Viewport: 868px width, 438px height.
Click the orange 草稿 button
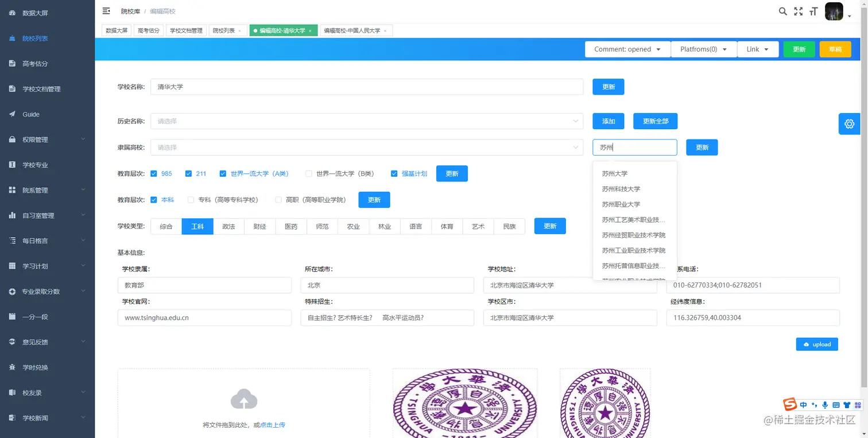click(x=835, y=49)
